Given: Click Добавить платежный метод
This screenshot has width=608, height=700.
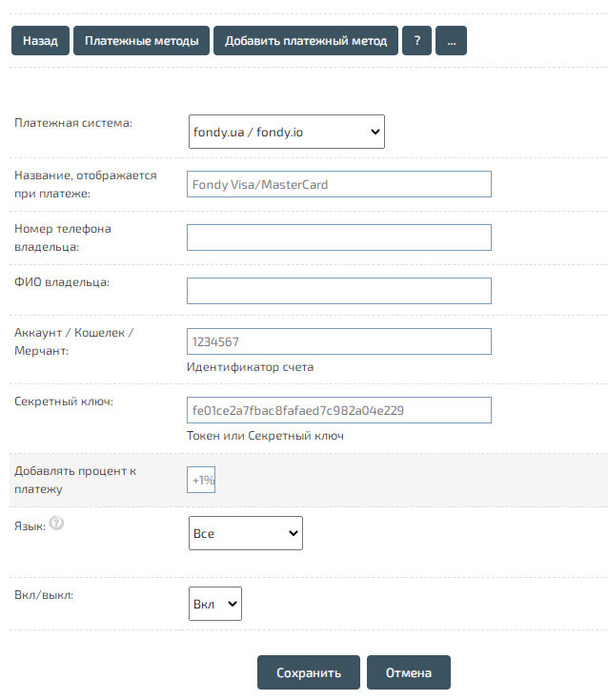Looking at the screenshot, I should (x=305, y=41).
